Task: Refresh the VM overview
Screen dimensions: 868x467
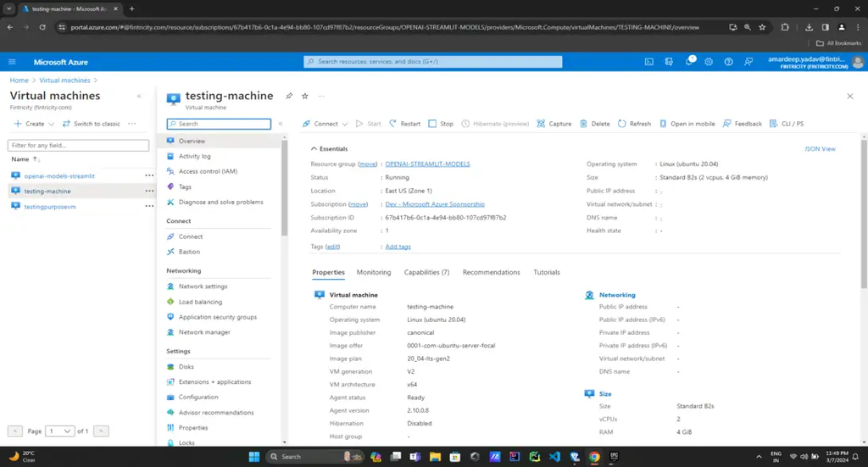Action: (634, 124)
